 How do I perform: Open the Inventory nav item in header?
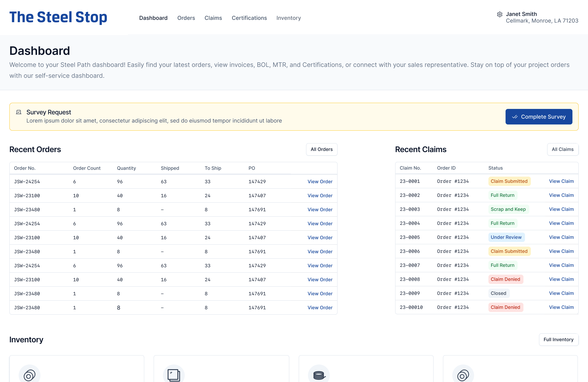289,18
